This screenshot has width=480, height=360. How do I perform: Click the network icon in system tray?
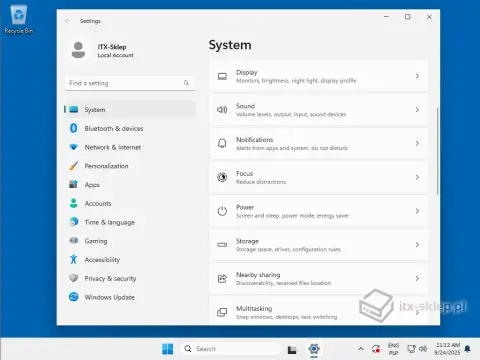pyautogui.click(x=411, y=349)
